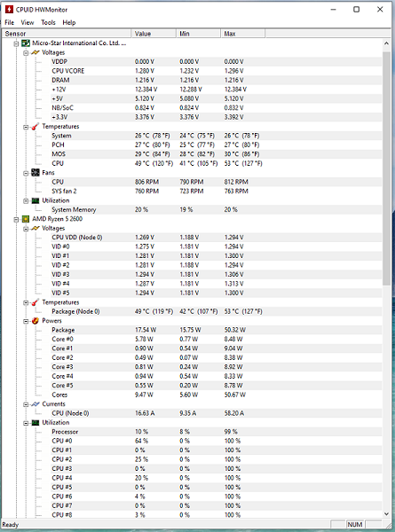Collapse the Fans section
395x532 pixels.
[26, 173]
